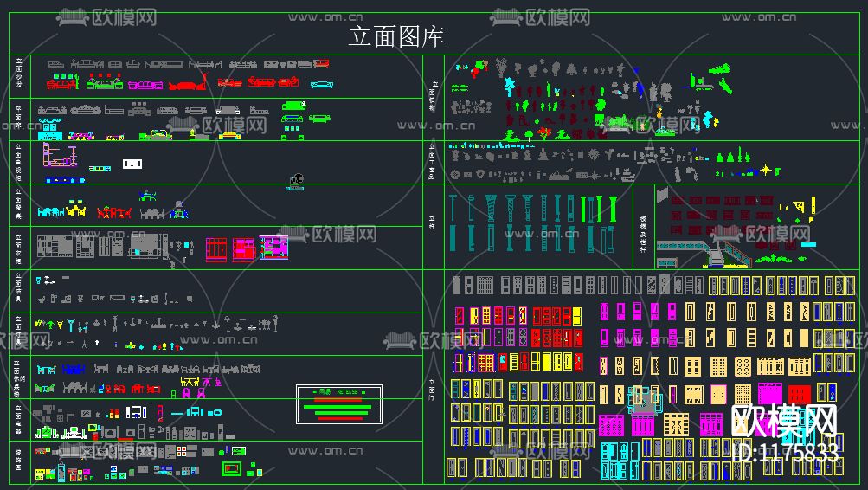
Task: Select green sofa with red picture frames
Action: [x=104, y=82]
